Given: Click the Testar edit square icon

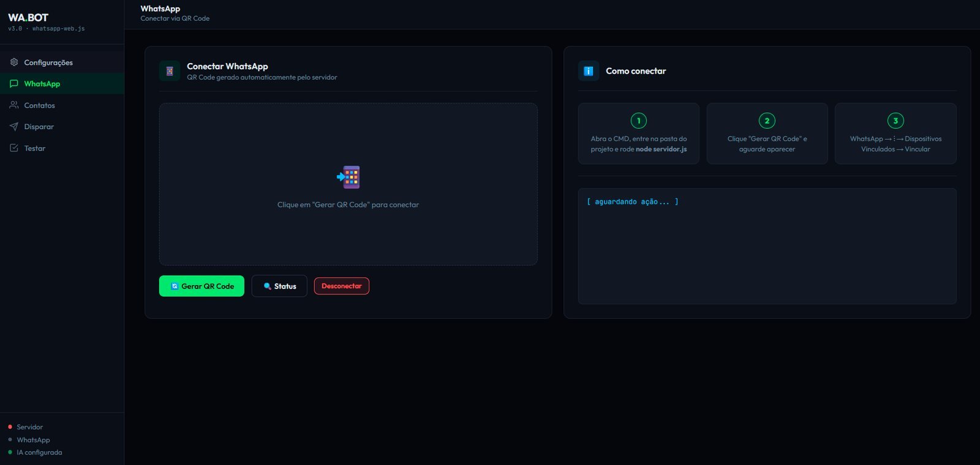Looking at the screenshot, I should [14, 148].
